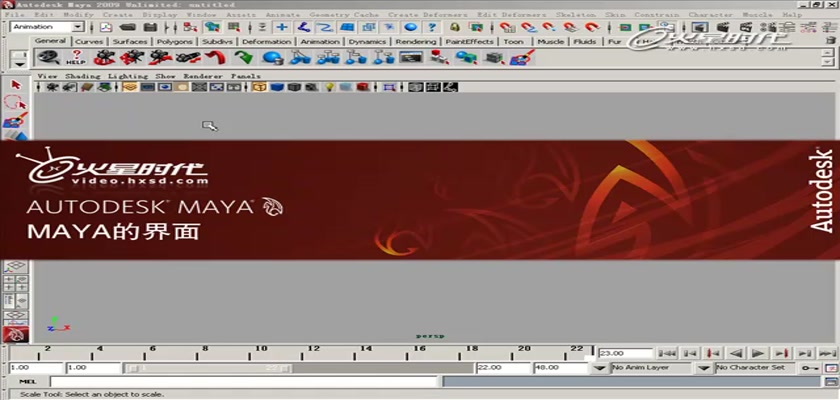Select the arrow Select tool
Screen dimensions: 840x400
click(x=16, y=85)
